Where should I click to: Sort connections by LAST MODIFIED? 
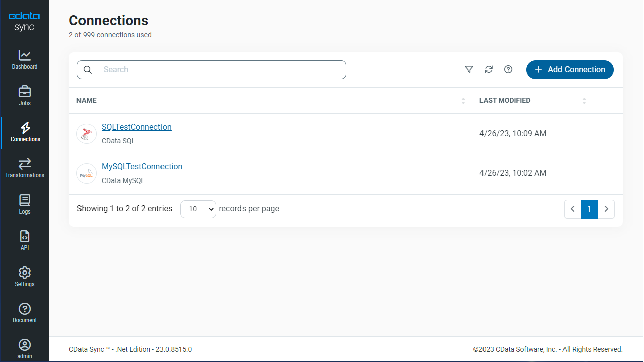584,100
